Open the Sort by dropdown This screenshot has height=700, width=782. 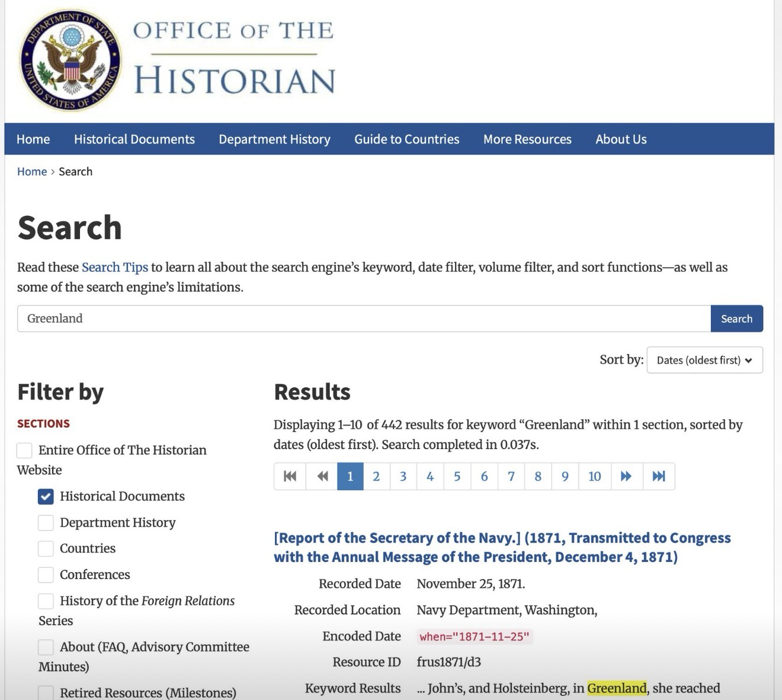pos(704,360)
